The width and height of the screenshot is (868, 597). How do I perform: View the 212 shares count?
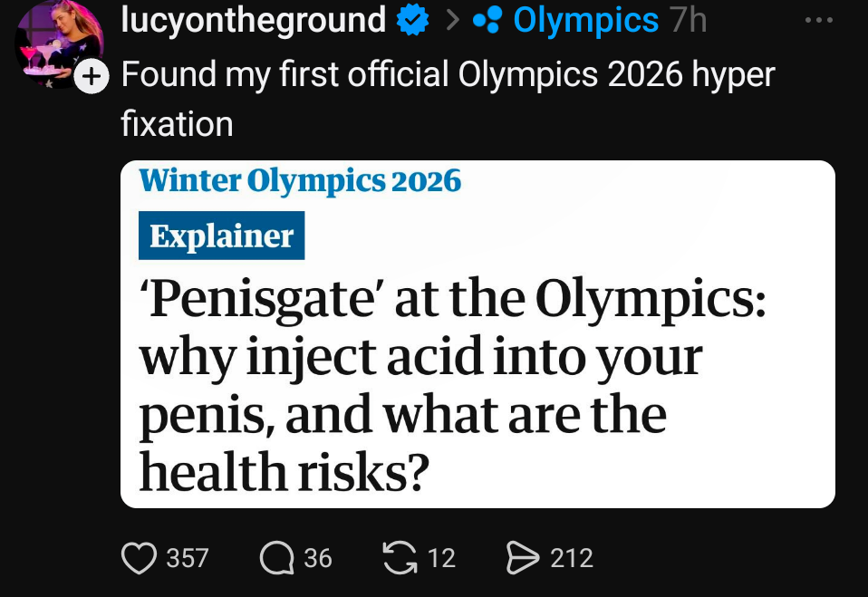point(572,558)
